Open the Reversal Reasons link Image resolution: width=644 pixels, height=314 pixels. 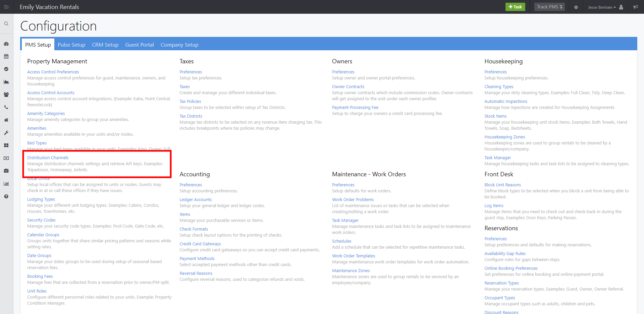[196, 273]
